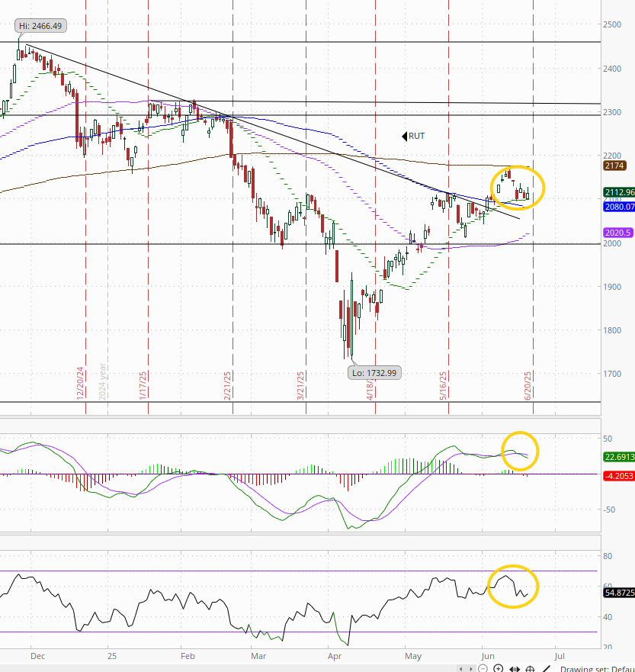Click the pan chart arrows icon
635x672 pixels.
click(515, 669)
